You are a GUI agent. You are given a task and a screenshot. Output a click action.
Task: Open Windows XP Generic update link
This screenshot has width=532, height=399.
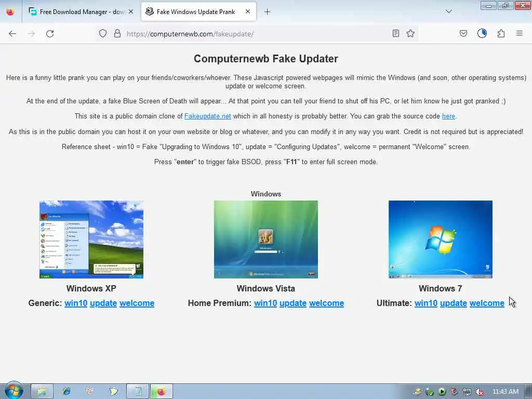103,303
